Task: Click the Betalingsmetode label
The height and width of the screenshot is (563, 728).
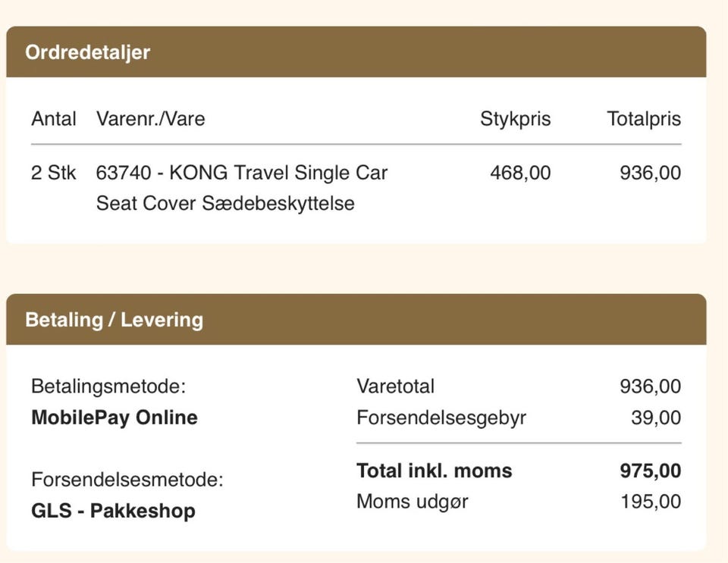Action: 108,386
